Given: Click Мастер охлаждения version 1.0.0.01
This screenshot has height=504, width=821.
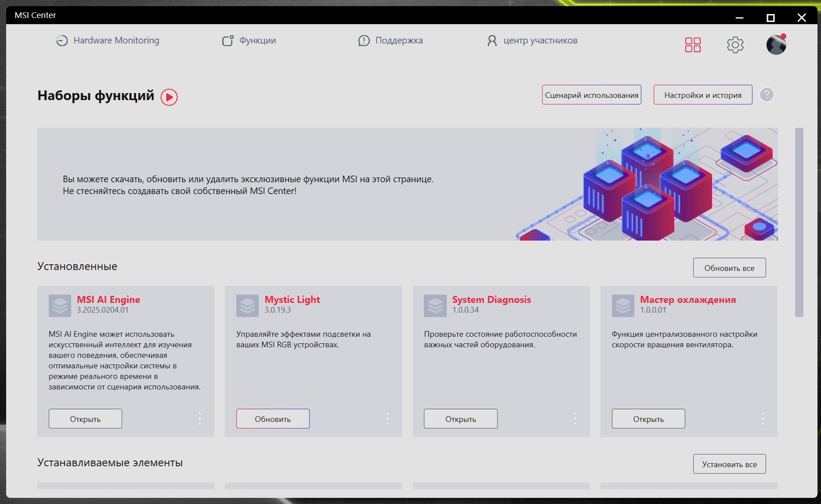Looking at the screenshot, I should (x=653, y=310).
